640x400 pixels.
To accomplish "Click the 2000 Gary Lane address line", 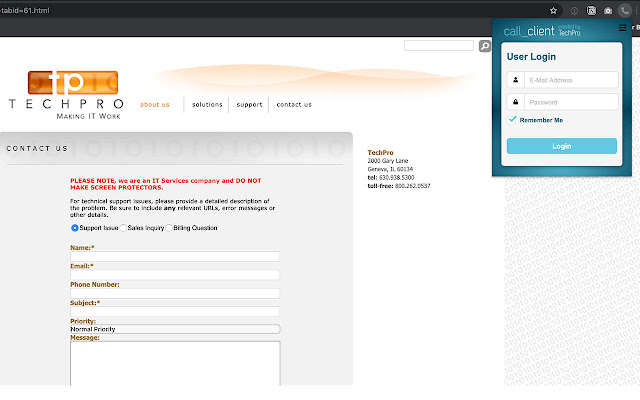I will [388, 161].
